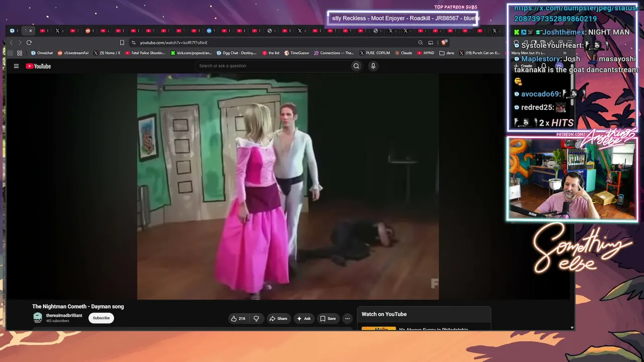This screenshot has height=362, width=644.
Task: Click the Dayman song video player
Action: click(288, 187)
